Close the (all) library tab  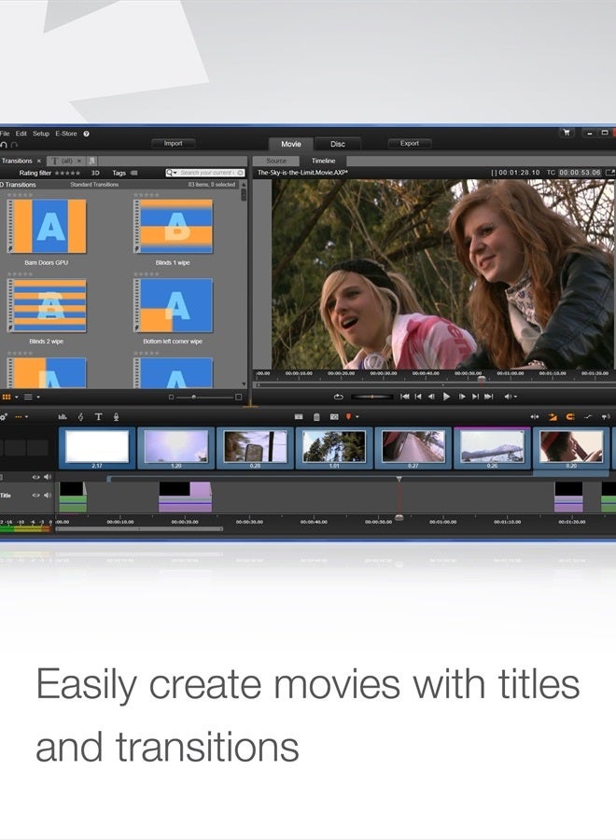click(x=78, y=161)
